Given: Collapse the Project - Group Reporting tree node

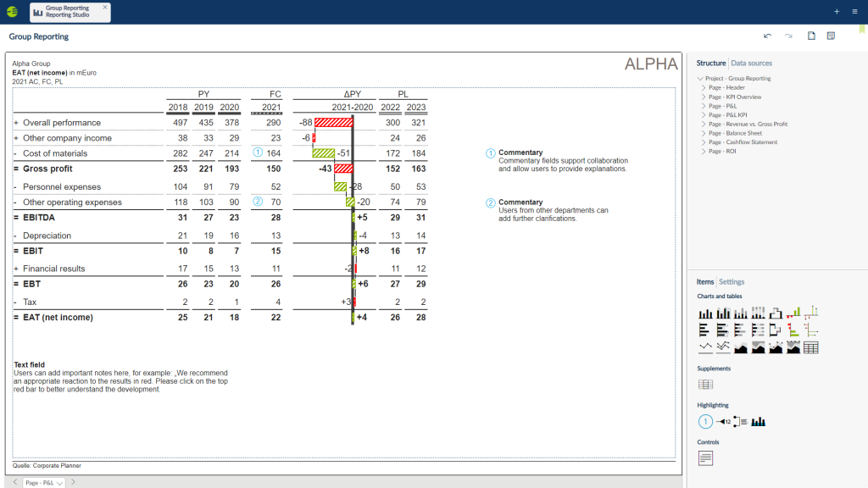Looking at the screenshot, I should pos(699,79).
